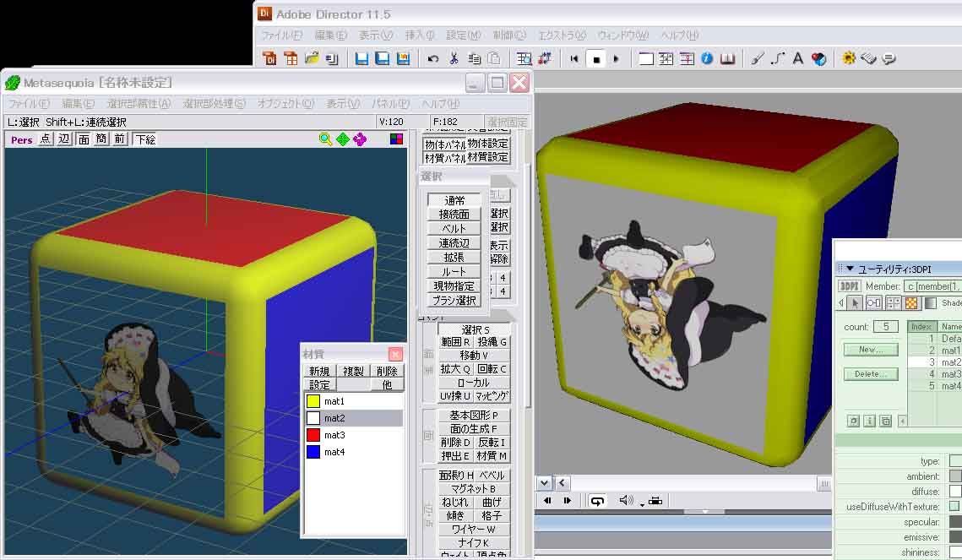Image resolution: width=962 pixels, height=560 pixels.
Task: Toggle the 下絵 (background image) button
Action: click(145, 139)
